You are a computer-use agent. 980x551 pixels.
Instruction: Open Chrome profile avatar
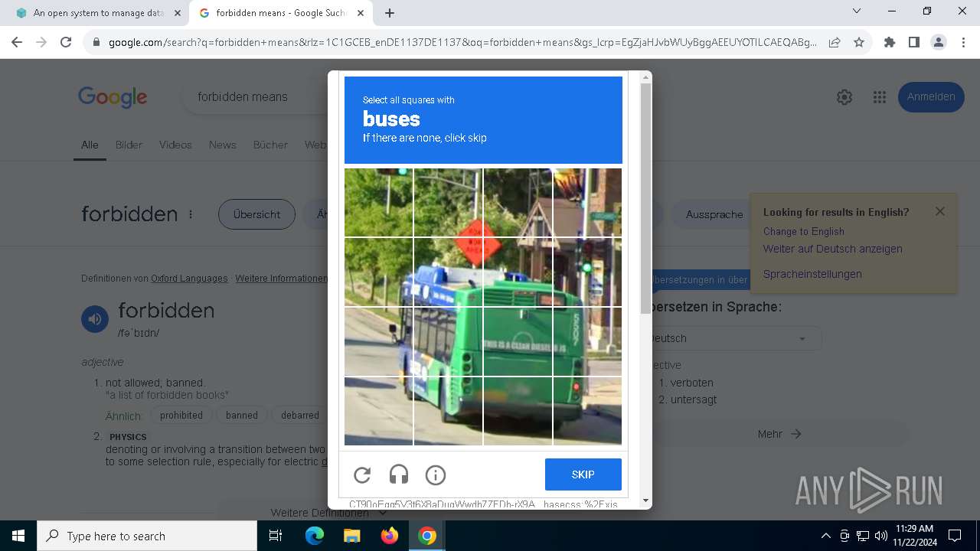pyautogui.click(x=939, y=43)
